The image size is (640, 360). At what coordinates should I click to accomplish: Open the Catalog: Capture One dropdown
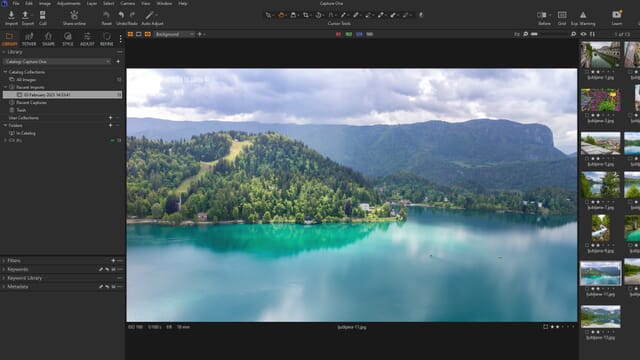point(57,62)
